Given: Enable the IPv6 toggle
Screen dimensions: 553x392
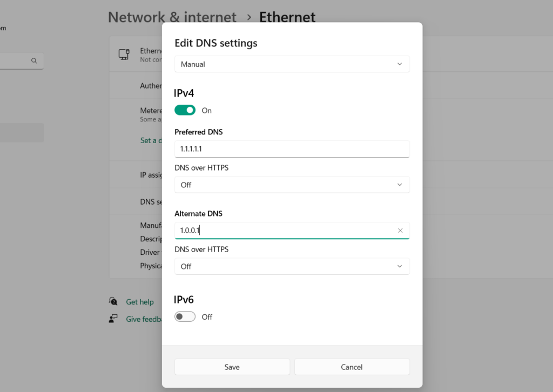Looking at the screenshot, I should coord(185,317).
